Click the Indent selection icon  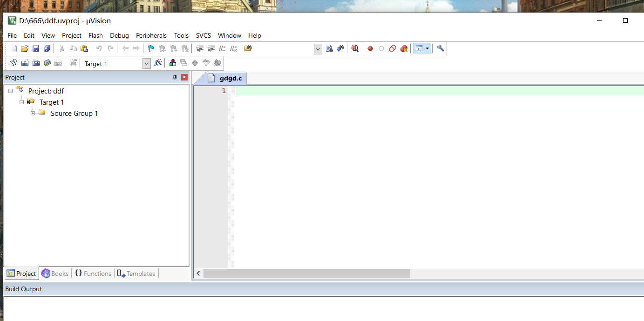[200, 48]
